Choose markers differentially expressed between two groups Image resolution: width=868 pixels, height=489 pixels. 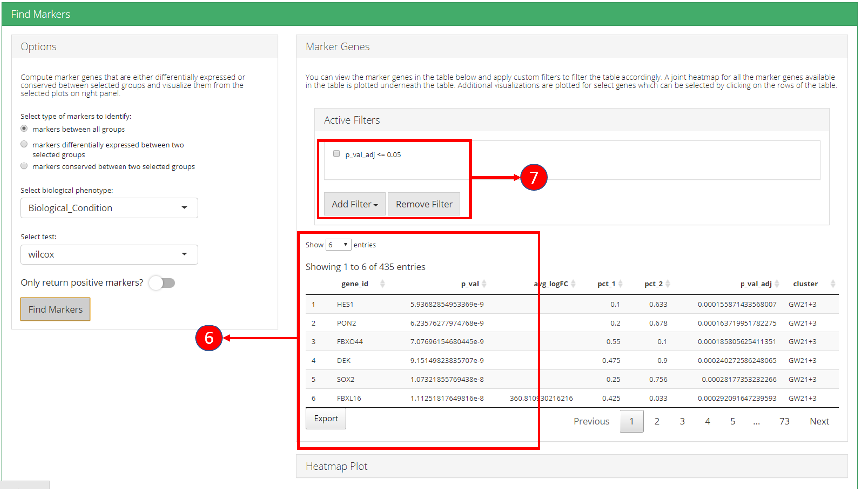click(x=24, y=144)
